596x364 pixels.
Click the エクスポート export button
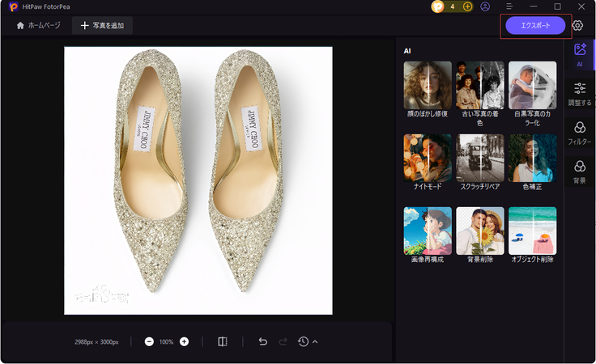pos(535,25)
